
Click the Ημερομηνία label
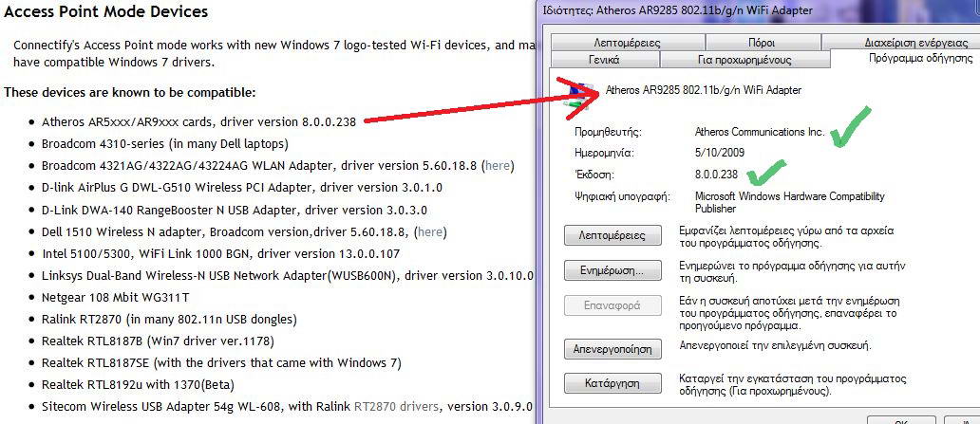tap(604, 153)
